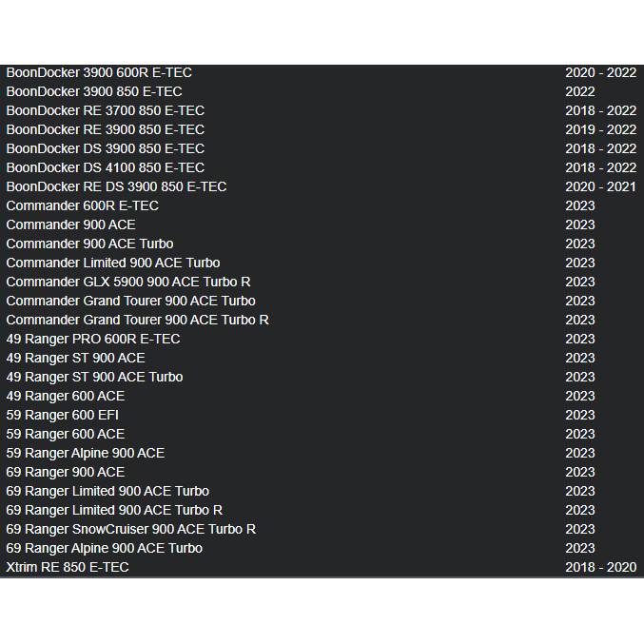Select 69 Ranger Limited 900 ACE Turbo R
The width and height of the screenshot is (644, 644).
tap(114, 510)
